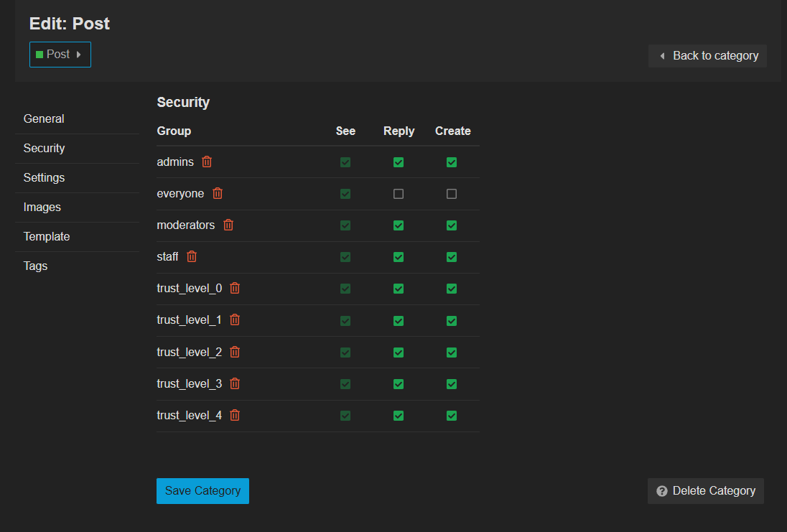Click the question mark icon on Delete Category
The image size is (787, 532).
[662, 491]
